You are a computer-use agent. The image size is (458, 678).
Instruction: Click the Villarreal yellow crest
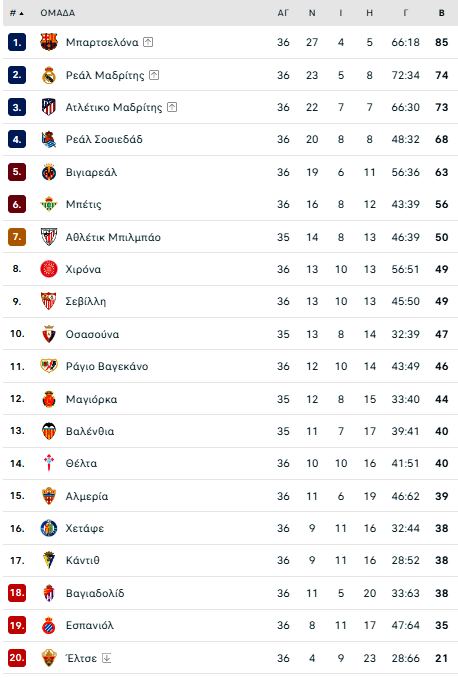point(49,172)
